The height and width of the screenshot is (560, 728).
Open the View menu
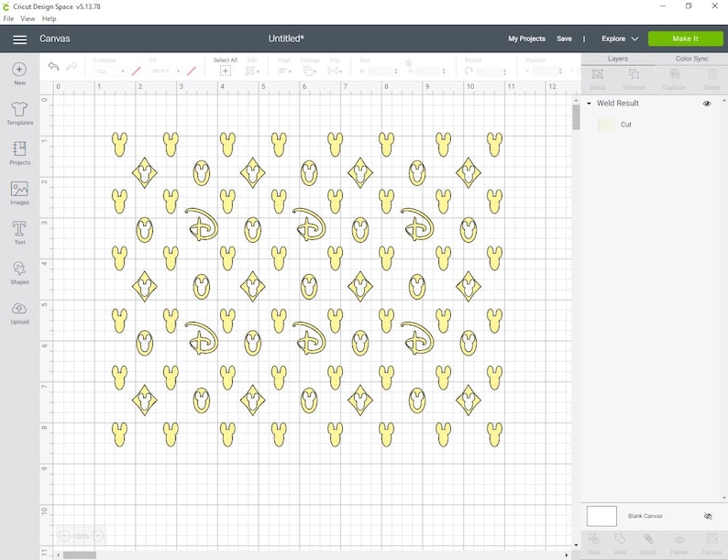(28, 18)
